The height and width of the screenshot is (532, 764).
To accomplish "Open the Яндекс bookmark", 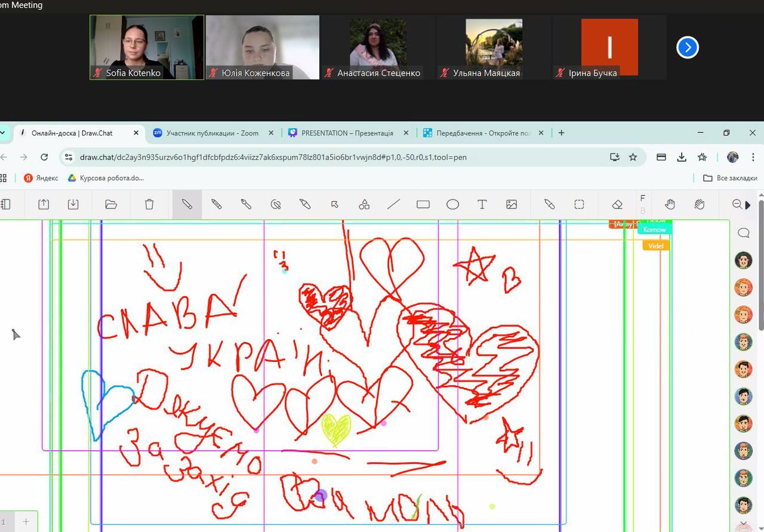I will point(41,178).
